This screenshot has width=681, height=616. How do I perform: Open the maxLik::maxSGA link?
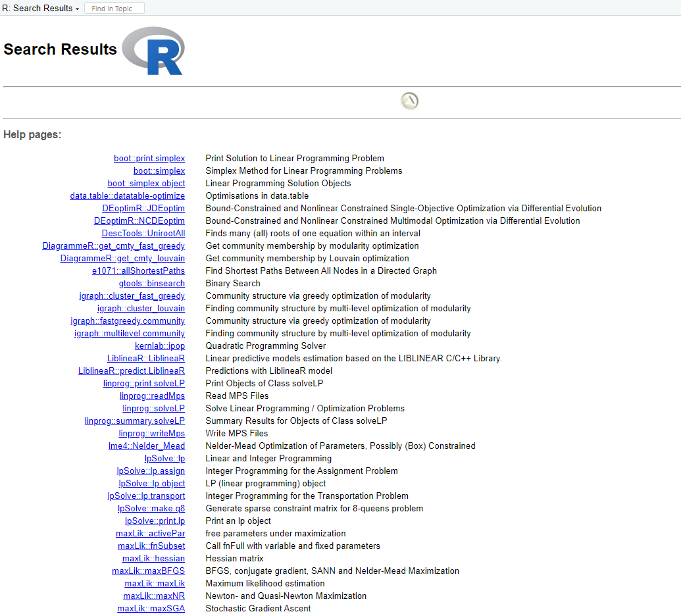(x=151, y=609)
